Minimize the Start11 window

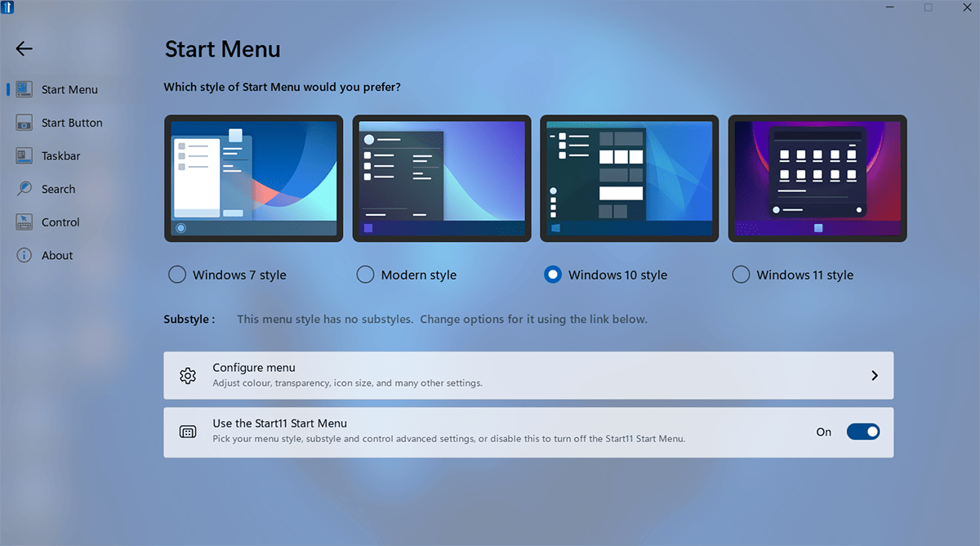pyautogui.click(x=891, y=7)
